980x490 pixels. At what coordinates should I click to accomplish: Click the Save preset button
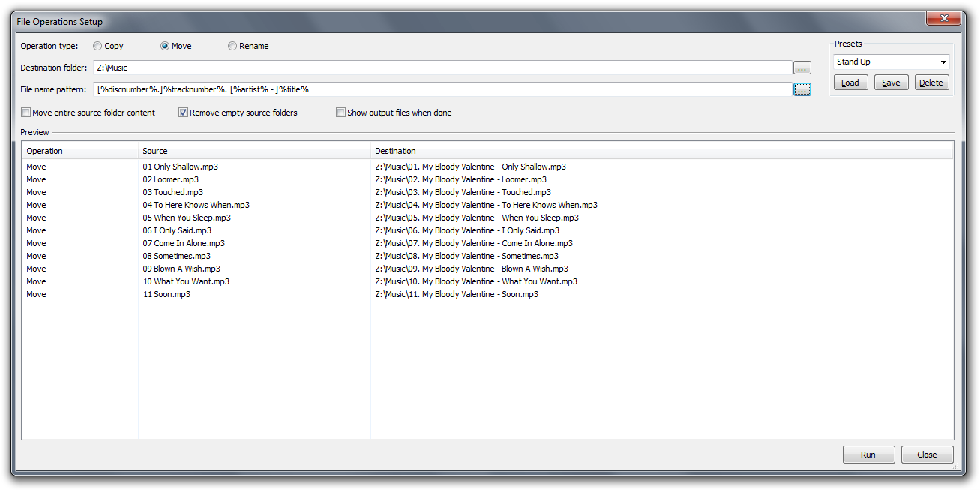(891, 83)
